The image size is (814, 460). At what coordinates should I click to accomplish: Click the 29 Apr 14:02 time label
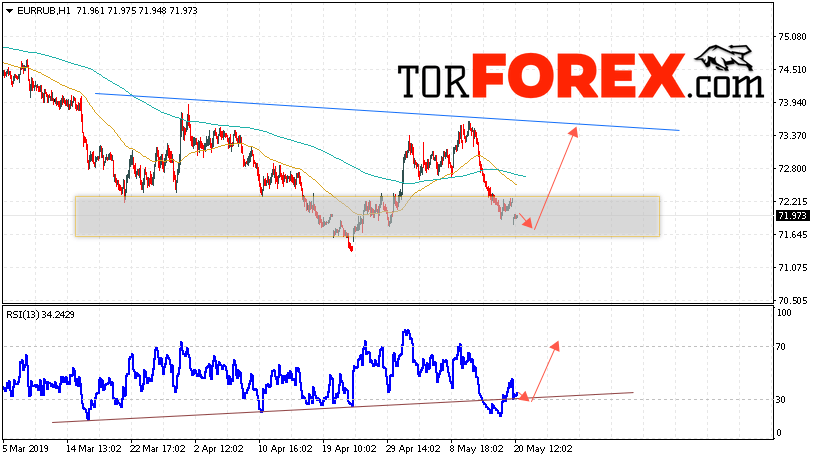(413, 448)
